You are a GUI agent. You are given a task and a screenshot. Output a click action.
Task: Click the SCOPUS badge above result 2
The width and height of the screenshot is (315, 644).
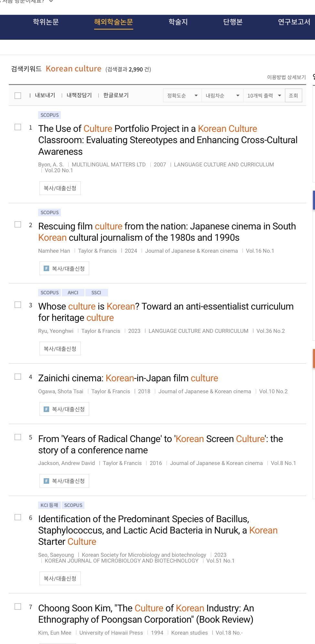tap(49, 213)
